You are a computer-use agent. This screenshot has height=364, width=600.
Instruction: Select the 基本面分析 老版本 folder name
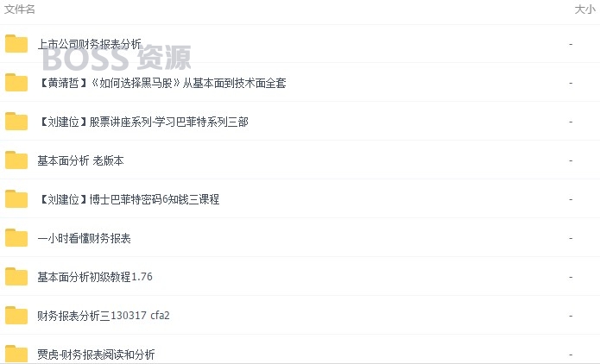[80, 160]
